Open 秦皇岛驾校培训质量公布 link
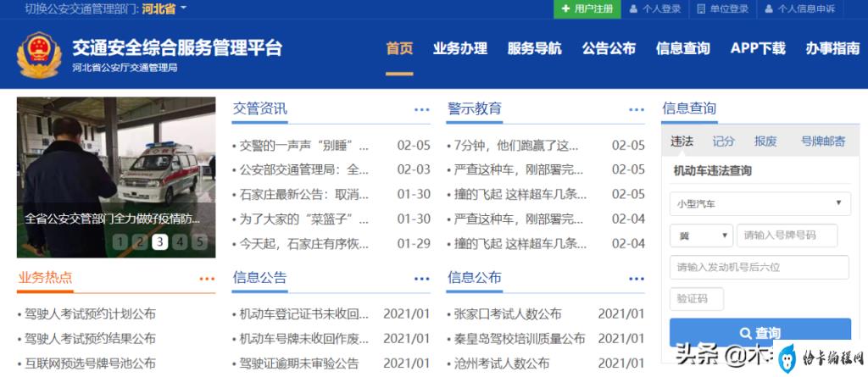Screen dimensions: 868x377 [520, 338]
